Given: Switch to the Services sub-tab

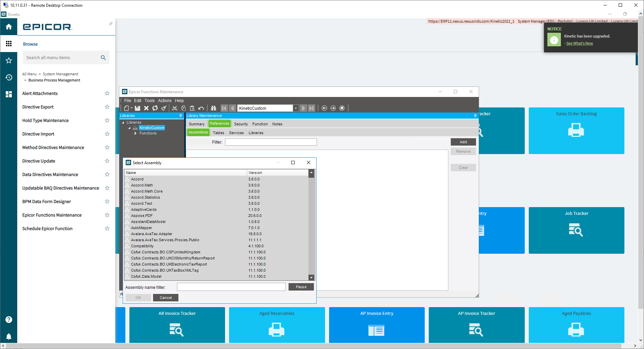Looking at the screenshot, I should [x=236, y=133].
